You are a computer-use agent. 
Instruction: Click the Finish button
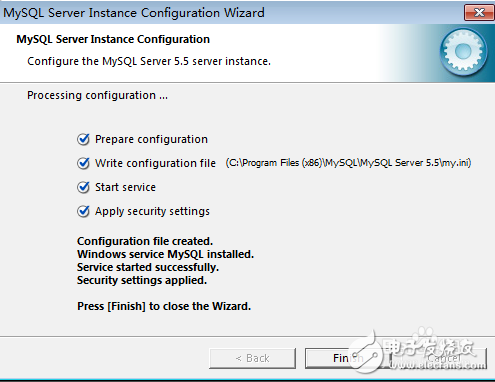tap(347, 358)
